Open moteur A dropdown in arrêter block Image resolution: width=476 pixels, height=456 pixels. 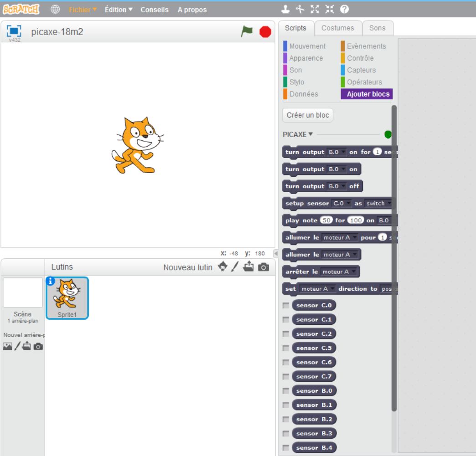pos(353,272)
